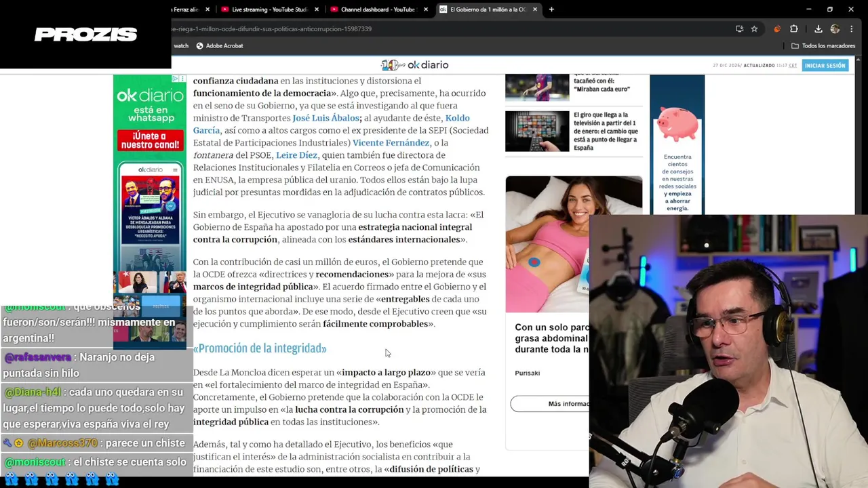Viewport: 868px width, 488px height.
Task: Click @rafasanvera chat username
Action: (37, 357)
